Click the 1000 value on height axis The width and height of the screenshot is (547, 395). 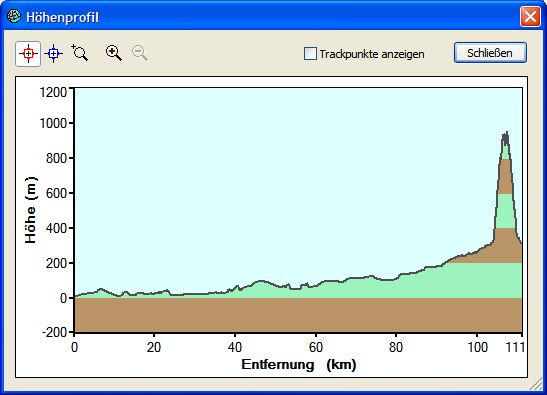coord(53,123)
